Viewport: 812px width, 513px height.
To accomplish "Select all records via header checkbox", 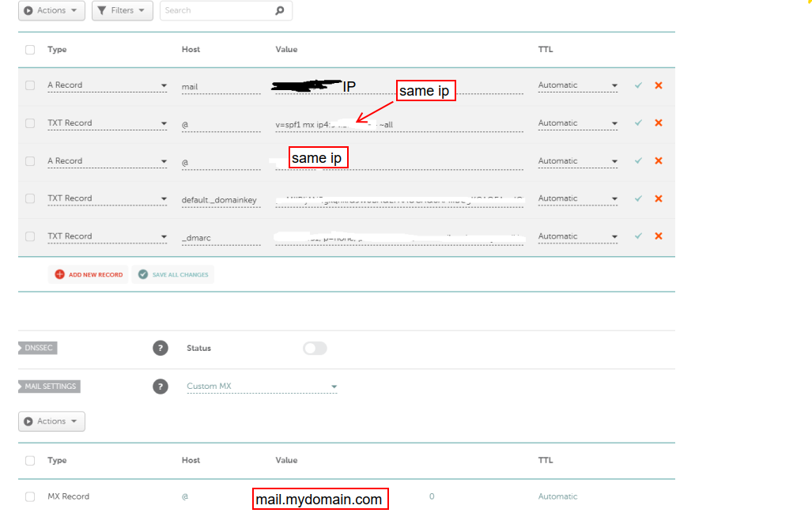I will pyautogui.click(x=30, y=50).
